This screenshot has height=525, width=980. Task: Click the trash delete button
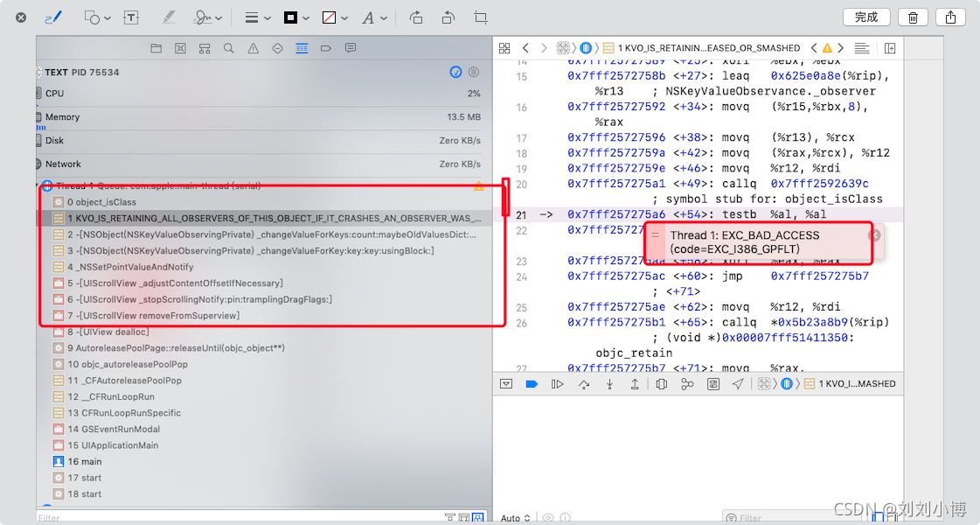tap(913, 17)
